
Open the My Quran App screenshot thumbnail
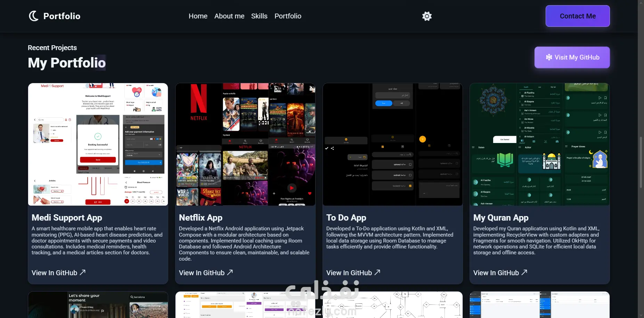(540, 144)
